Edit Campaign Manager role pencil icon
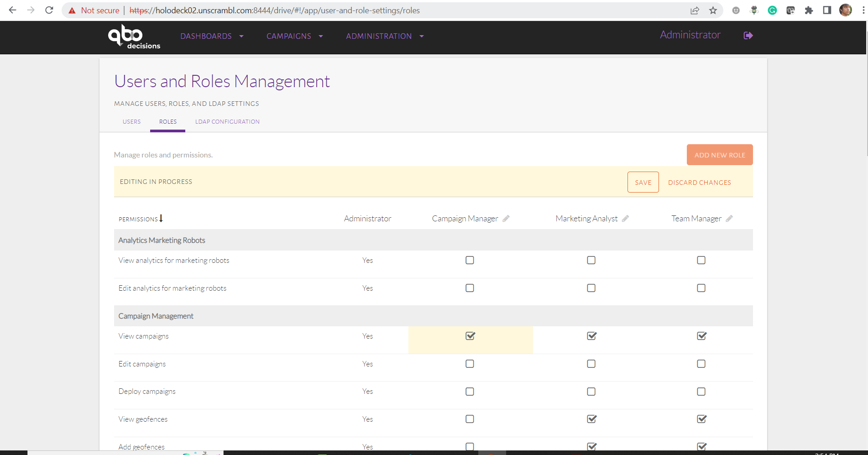Screen dimensions: 868x455 click(x=506, y=219)
